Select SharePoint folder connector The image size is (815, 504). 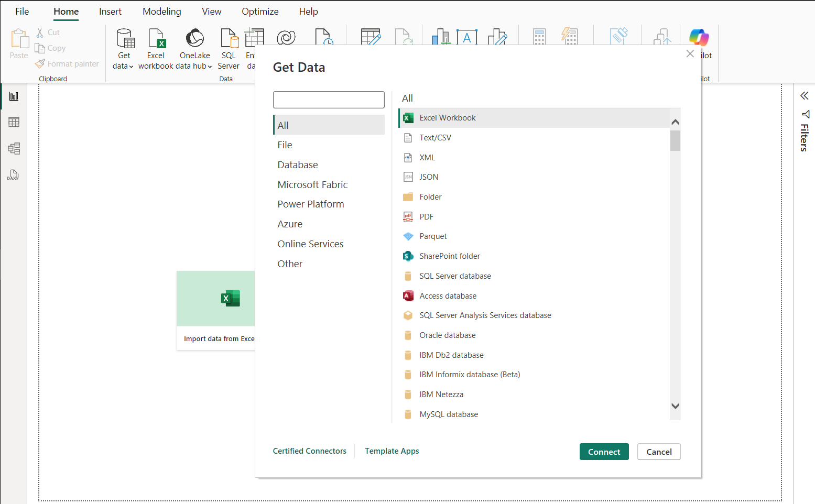(x=534, y=256)
